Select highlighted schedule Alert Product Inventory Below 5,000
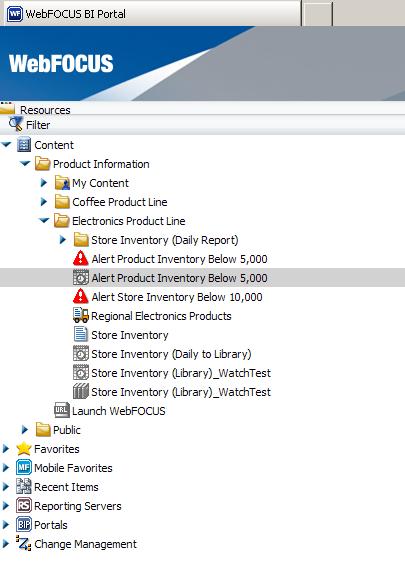 [x=180, y=278]
